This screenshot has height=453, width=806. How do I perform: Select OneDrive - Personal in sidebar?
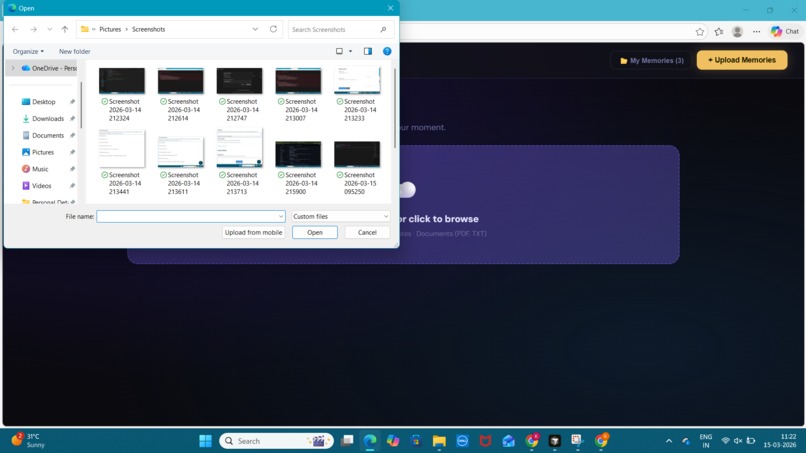[x=49, y=68]
